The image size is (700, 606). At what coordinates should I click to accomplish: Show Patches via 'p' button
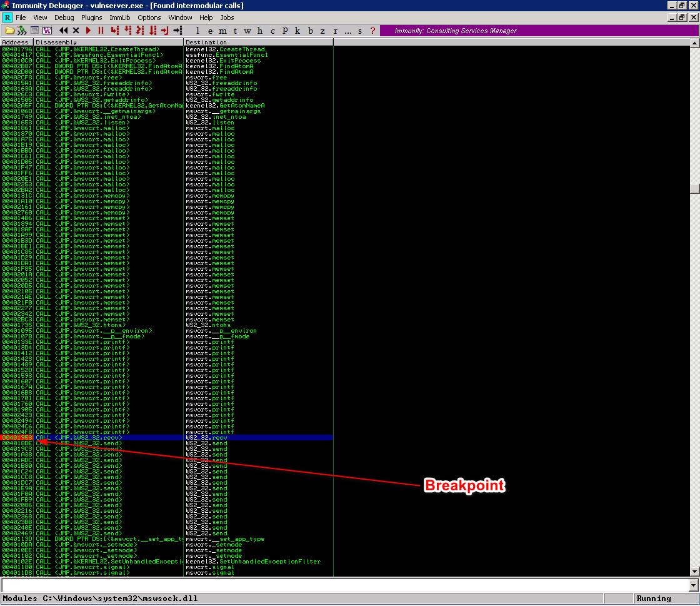pyautogui.click(x=285, y=31)
